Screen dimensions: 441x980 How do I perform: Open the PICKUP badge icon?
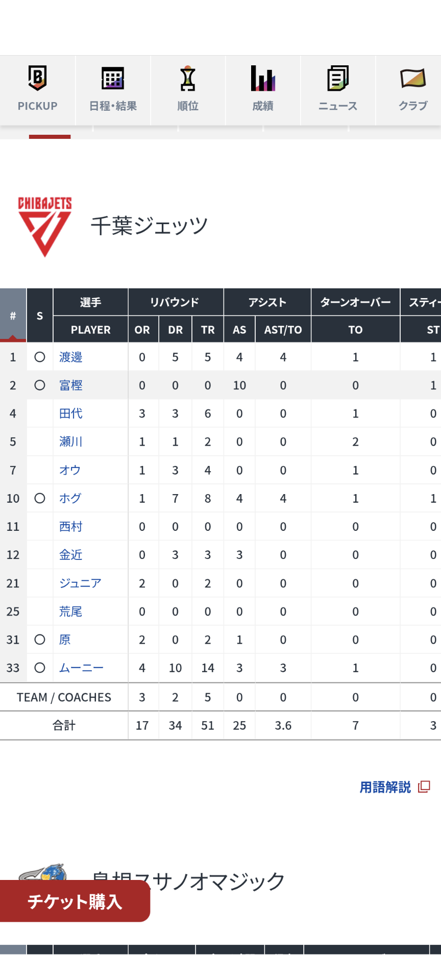(x=37, y=78)
